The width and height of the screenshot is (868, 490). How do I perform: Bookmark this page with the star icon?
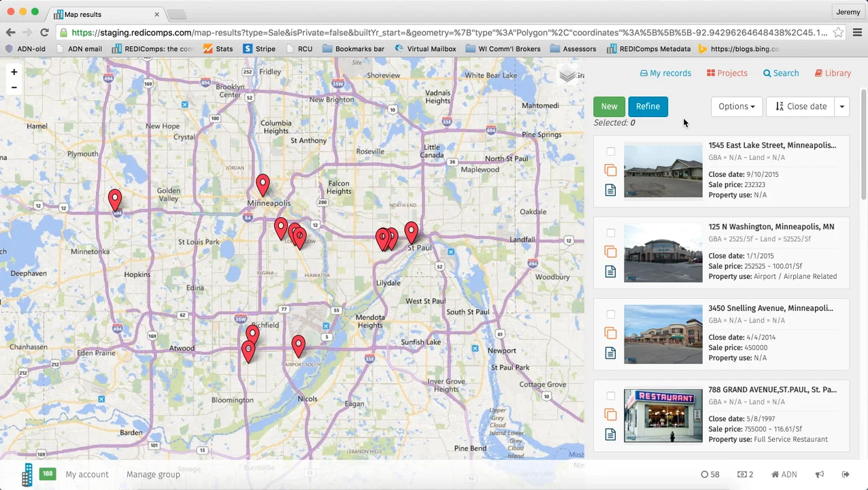coord(838,32)
